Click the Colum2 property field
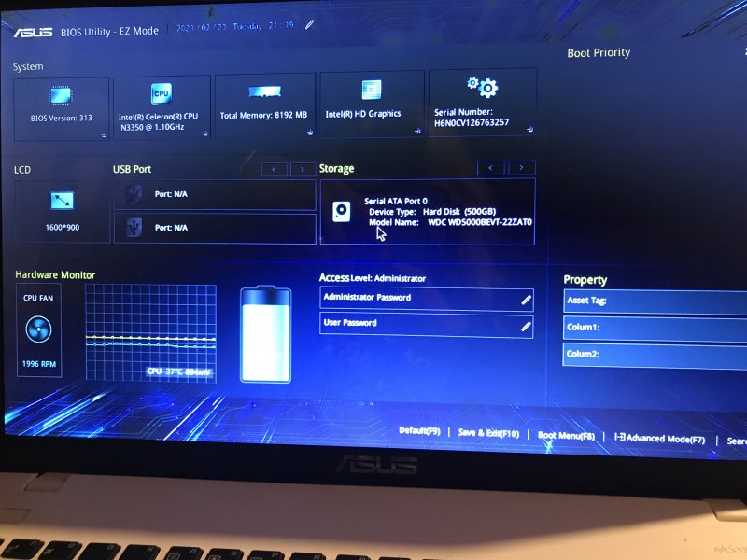747x560 pixels. (x=655, y=355)
